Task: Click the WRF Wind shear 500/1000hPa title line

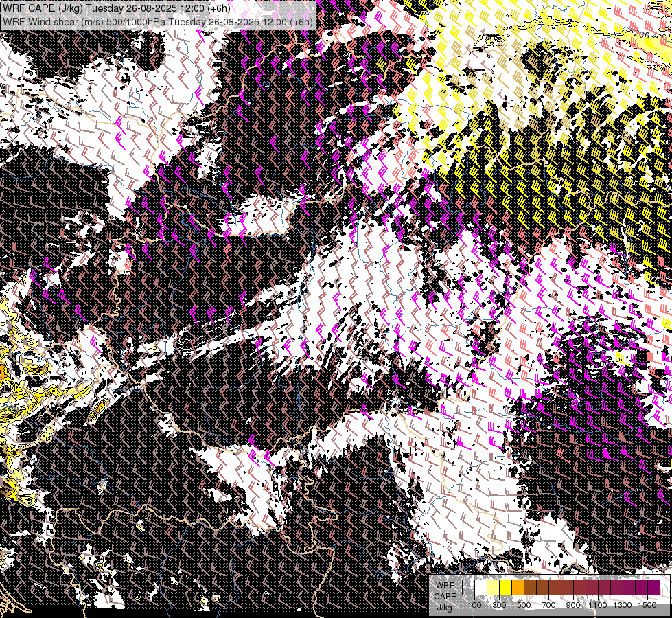Action: tap(158, 22)
